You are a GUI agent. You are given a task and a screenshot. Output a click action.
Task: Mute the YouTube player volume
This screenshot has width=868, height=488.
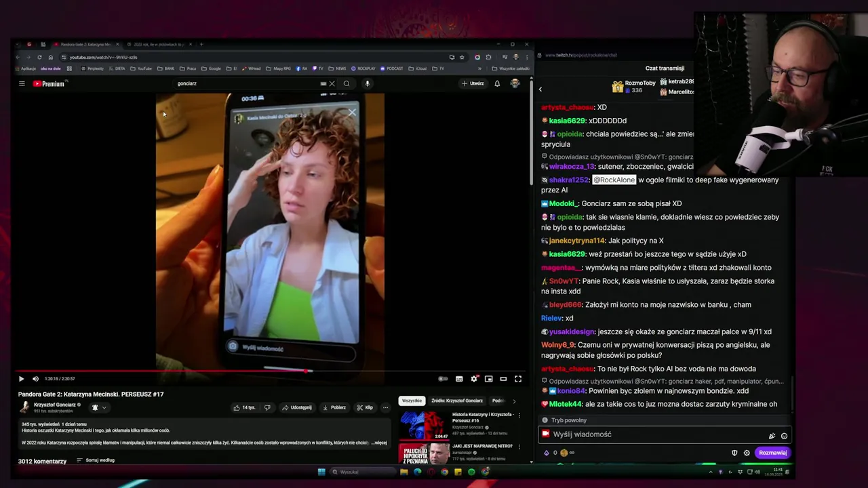tap(35, 379)
